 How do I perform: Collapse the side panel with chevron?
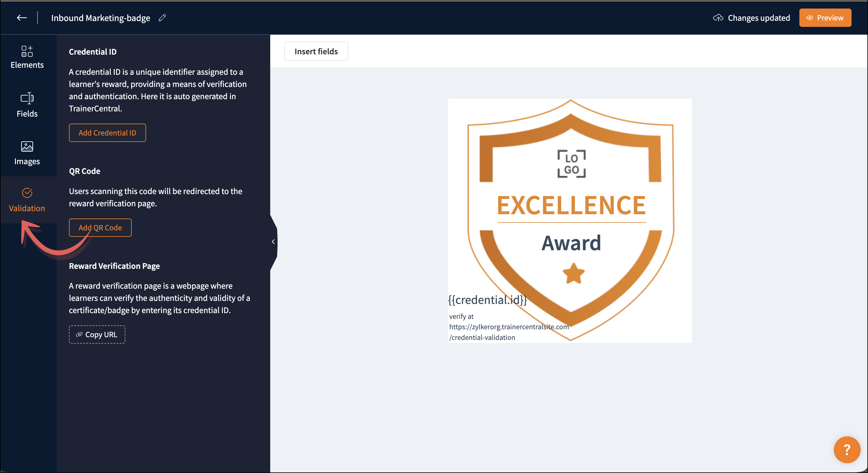coord(273,242)
